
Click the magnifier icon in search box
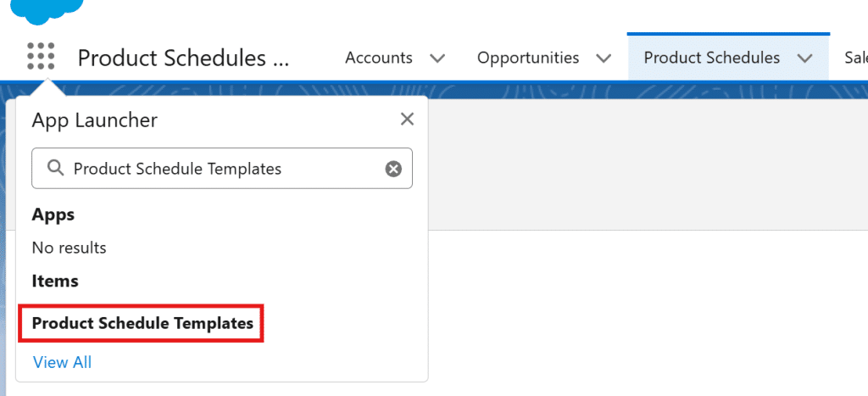[56, 169]
